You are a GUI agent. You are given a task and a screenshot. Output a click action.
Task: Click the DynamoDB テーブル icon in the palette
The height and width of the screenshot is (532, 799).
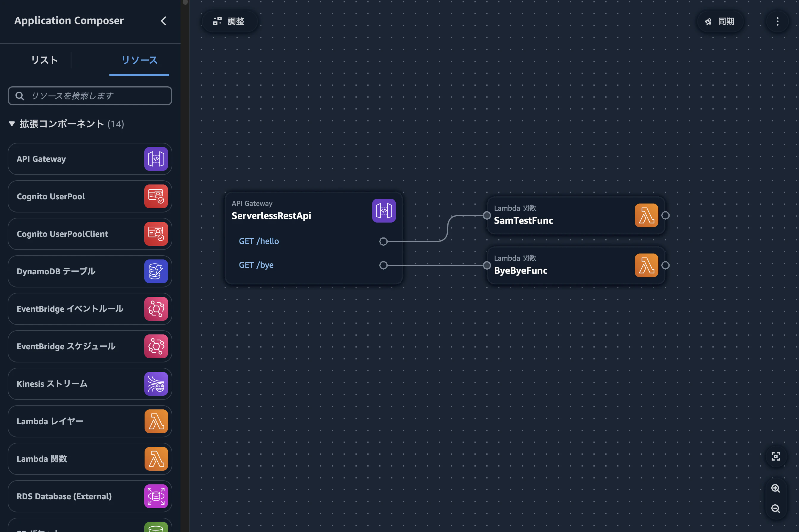(156, 271)
